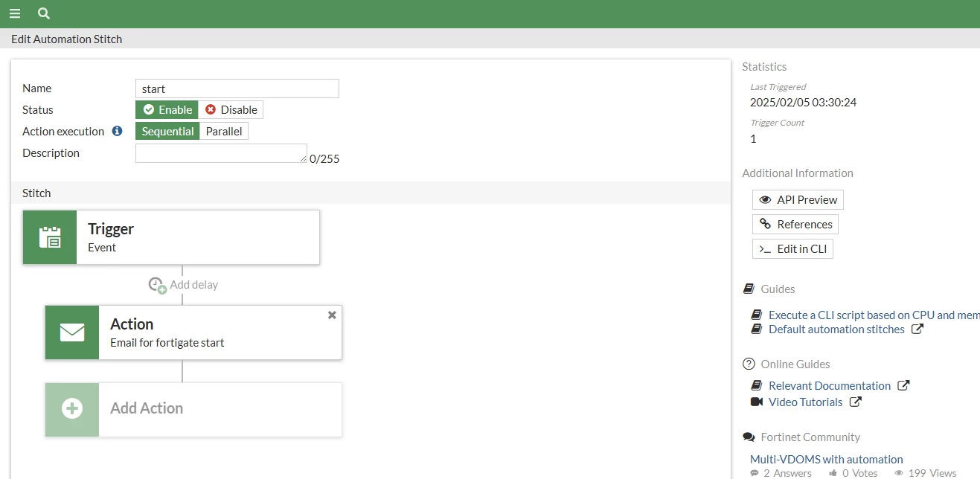
Task: Remove the email action with X
Action: click(332, 315)
